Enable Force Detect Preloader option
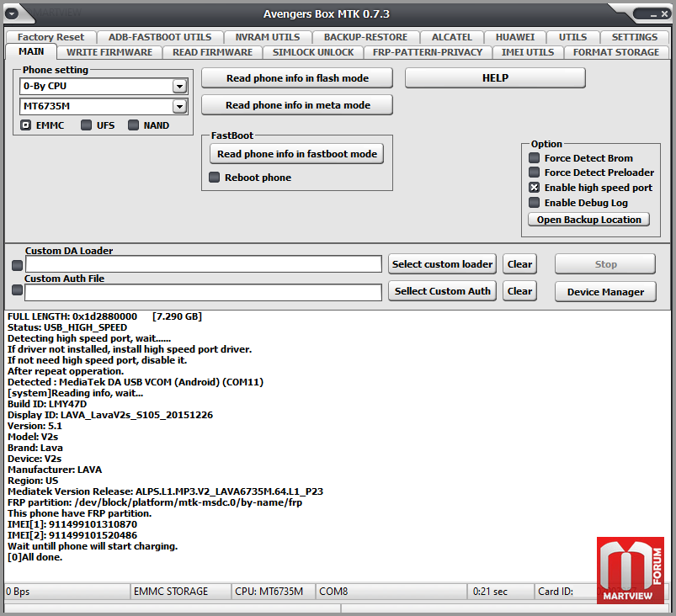Image resolution: width=676 pixels, height=616 pixels. [535, 173]
